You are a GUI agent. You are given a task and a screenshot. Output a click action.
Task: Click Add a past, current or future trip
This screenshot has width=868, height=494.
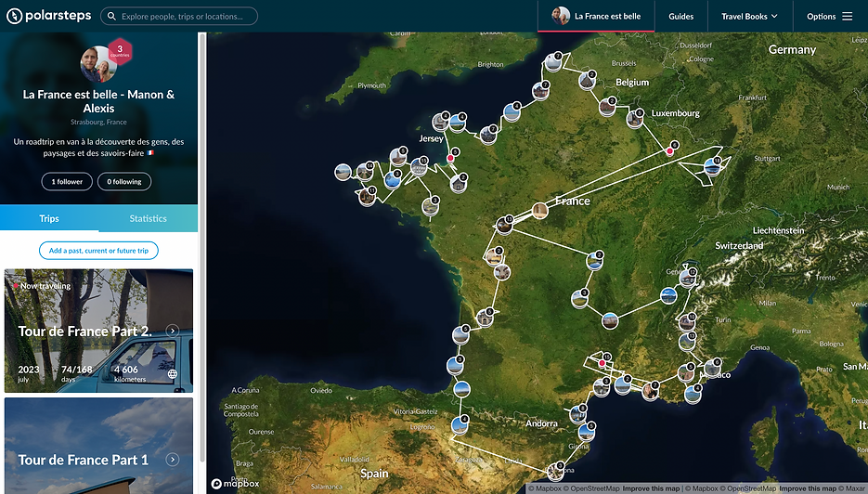(x=98, y=251)
